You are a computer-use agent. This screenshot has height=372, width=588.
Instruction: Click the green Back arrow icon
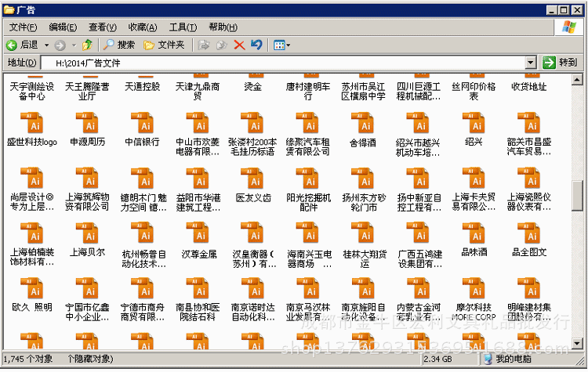pyautogui.click(x=11, y=45)
